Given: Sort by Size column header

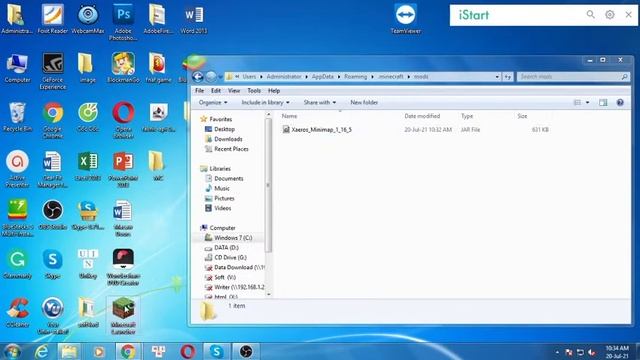Looking at the screenshot, I should (522, 116).
